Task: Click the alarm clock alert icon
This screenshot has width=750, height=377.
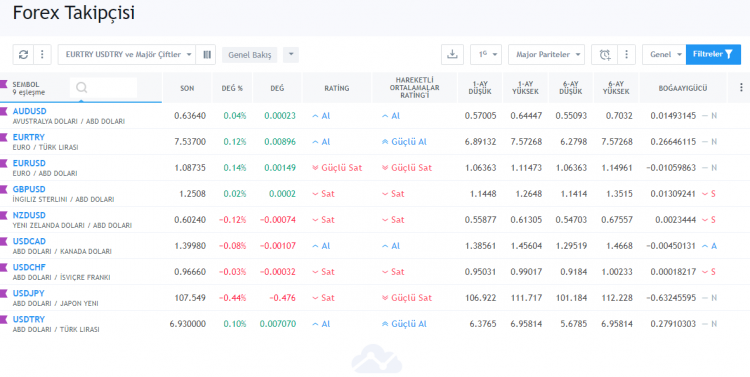Action: pyautogui.click(x=605, y=55)
